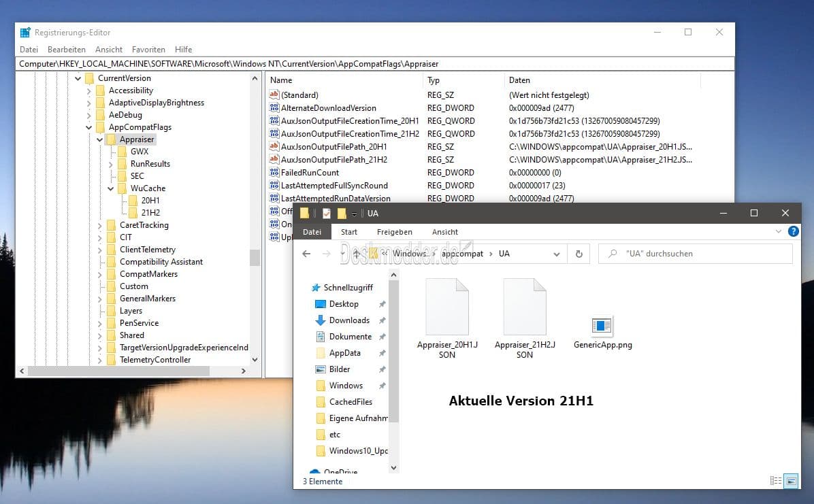The width and height of the screenshot is (814, 504).
Task: Select AlternateDownloadVersion DWORD icon
Action: (274, 107)
